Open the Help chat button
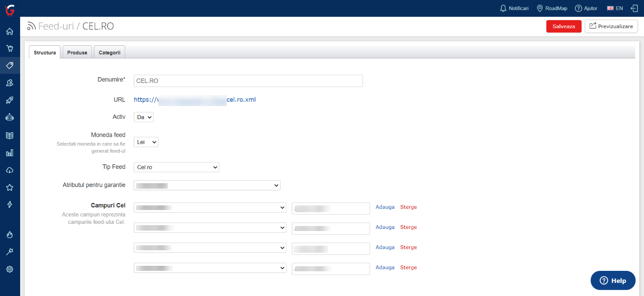 pos(613,280)
